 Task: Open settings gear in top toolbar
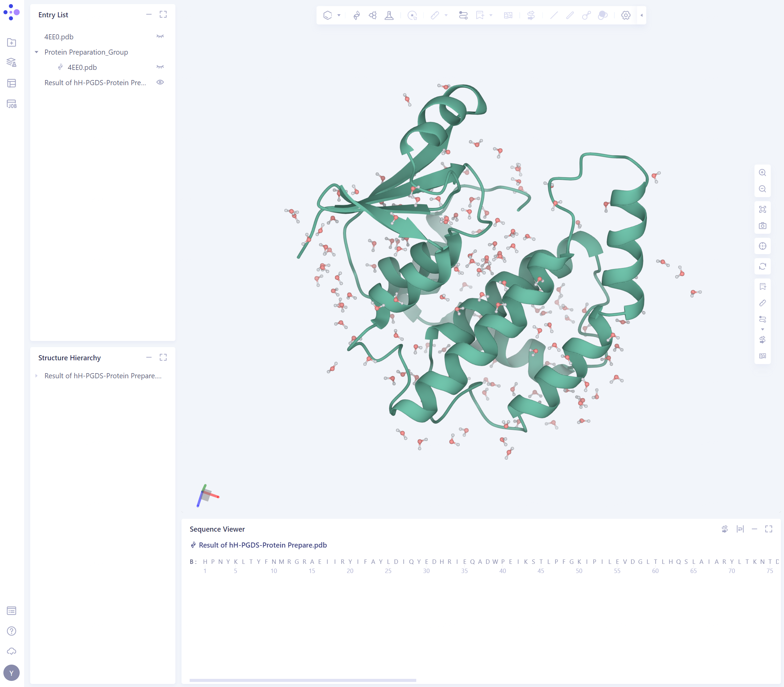(626, 15)
